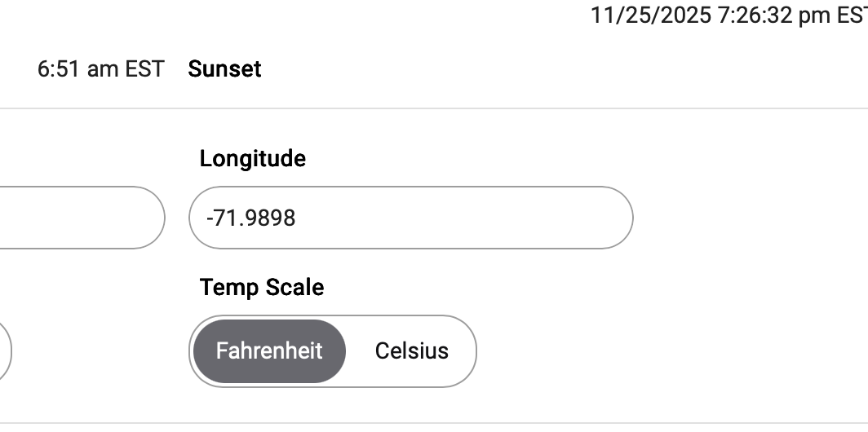Focus the partially visible field left of Longitude
The image size is (868, 432).
click(82, 218)
